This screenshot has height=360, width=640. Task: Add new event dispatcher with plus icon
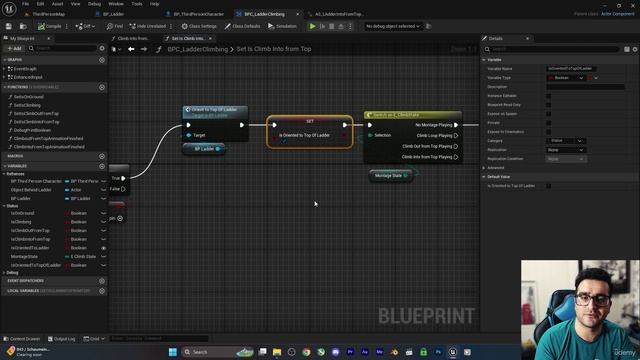point(102,281)
